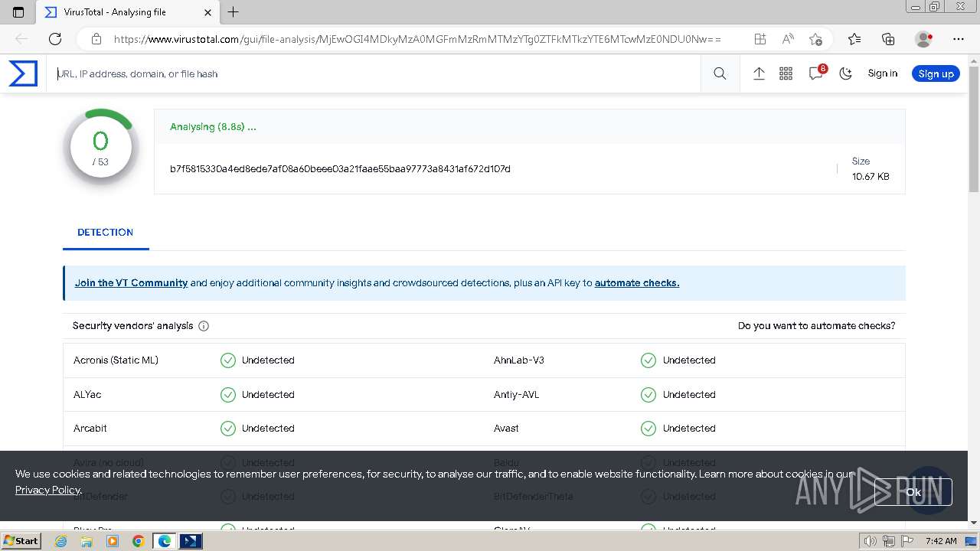The height and width of the screenshot is (551, 980).
Task: Click the Sign in link
Action: (x=882, y=73)
